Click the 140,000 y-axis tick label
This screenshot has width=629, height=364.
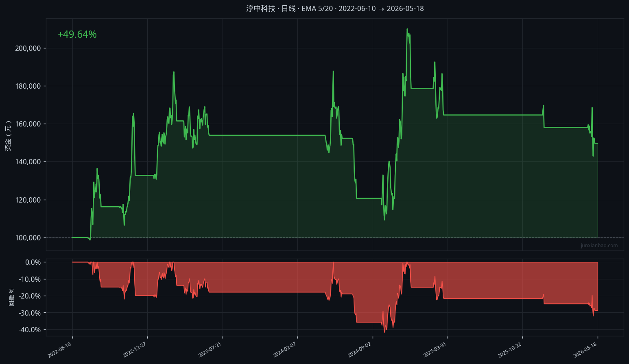(28, 162)
